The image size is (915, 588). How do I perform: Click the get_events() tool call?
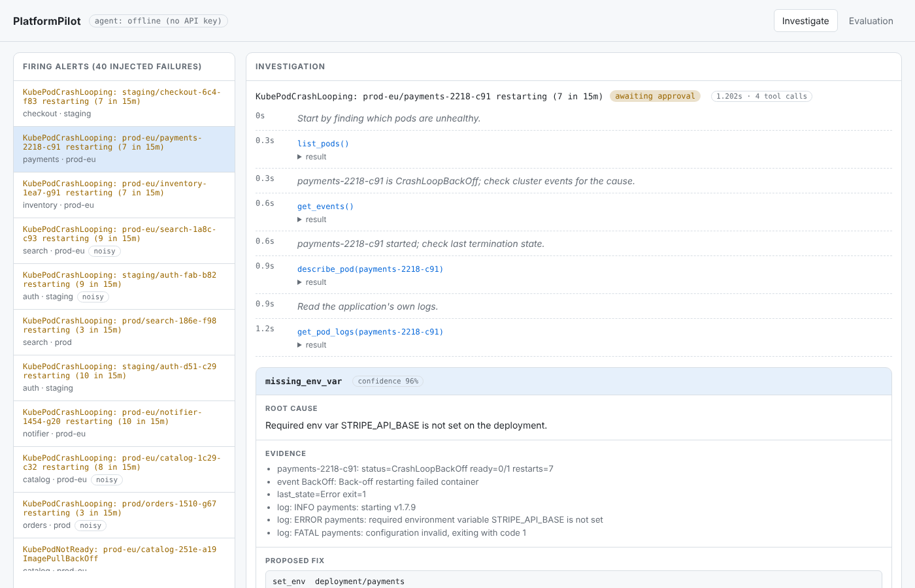[x=325, y=206]
